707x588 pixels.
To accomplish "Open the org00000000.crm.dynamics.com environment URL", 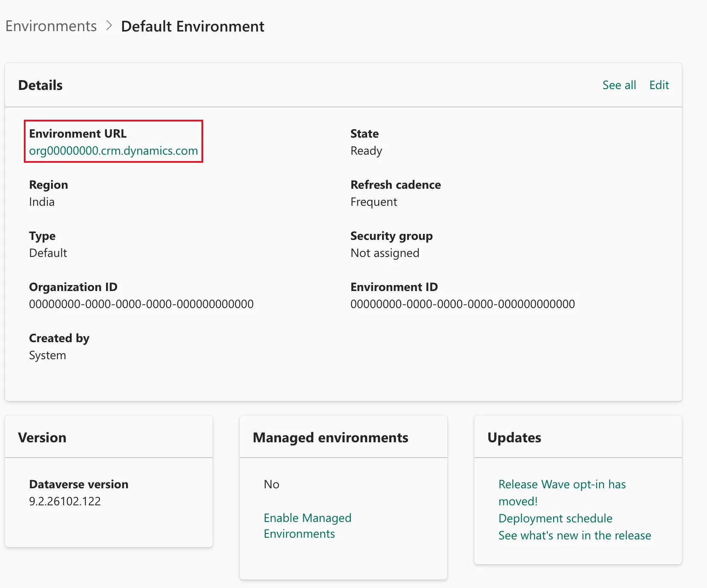I will (113, 151).
